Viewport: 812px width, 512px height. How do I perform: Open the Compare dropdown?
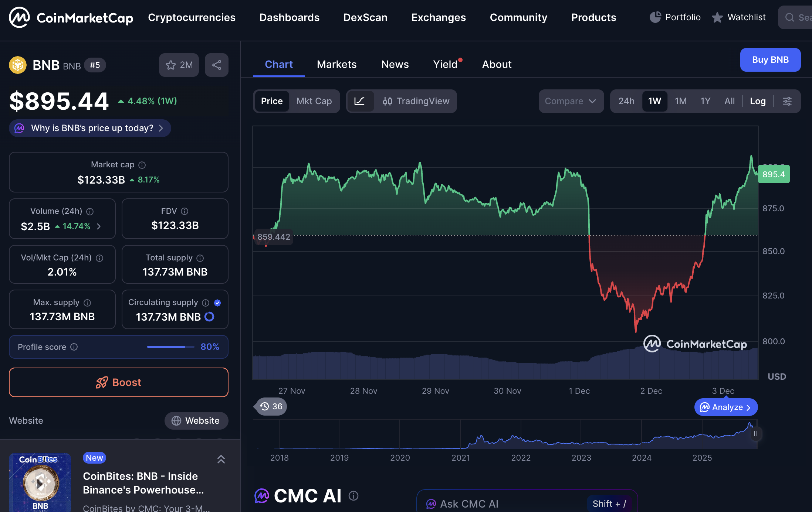[571, 101]
